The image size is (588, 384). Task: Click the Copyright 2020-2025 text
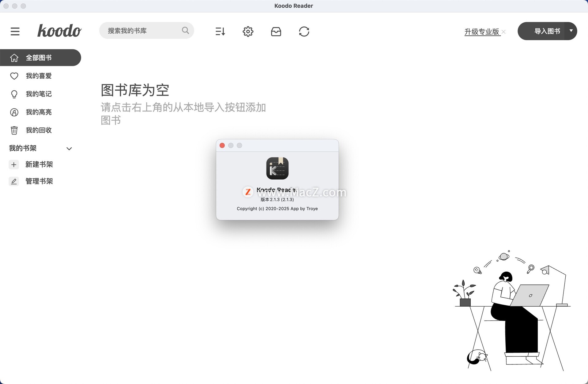277,209
